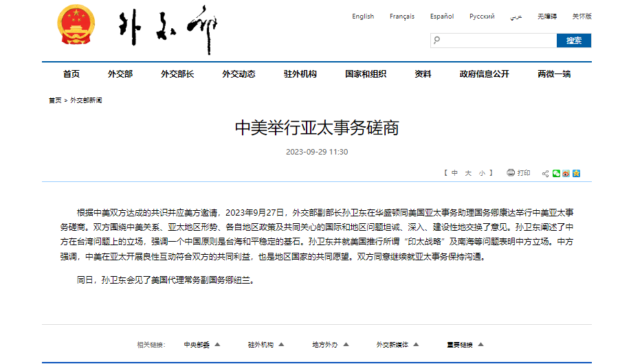The width and height of the screenshot is (620, 364).
Task: Share to Qzone star icon
Action: pos(576,174)
